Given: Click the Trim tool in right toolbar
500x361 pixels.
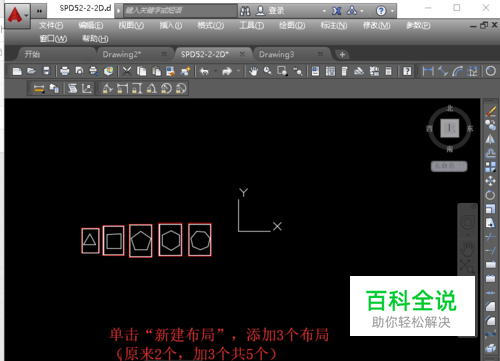Looking at the screenshot, I should coord(490,237).
